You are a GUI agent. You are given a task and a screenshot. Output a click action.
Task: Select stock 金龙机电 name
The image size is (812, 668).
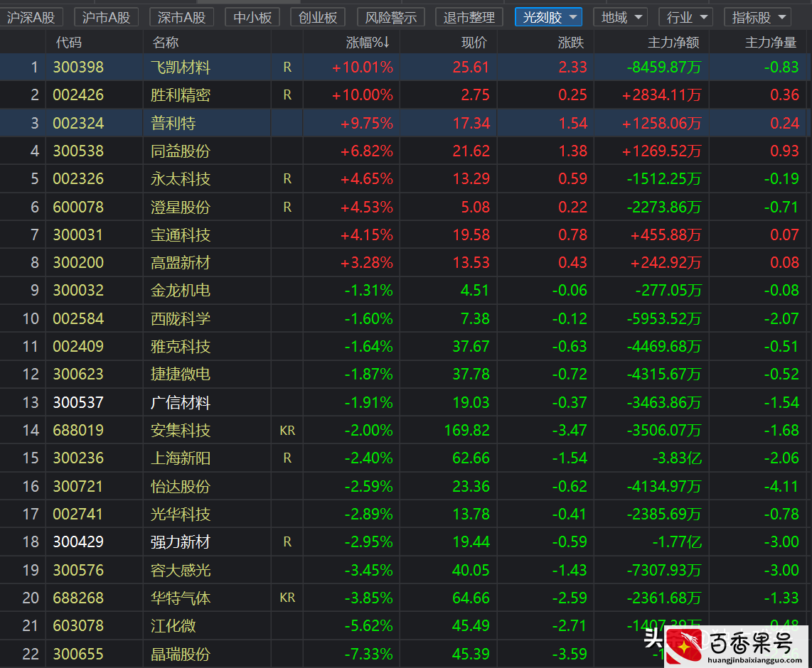[180, 290]
